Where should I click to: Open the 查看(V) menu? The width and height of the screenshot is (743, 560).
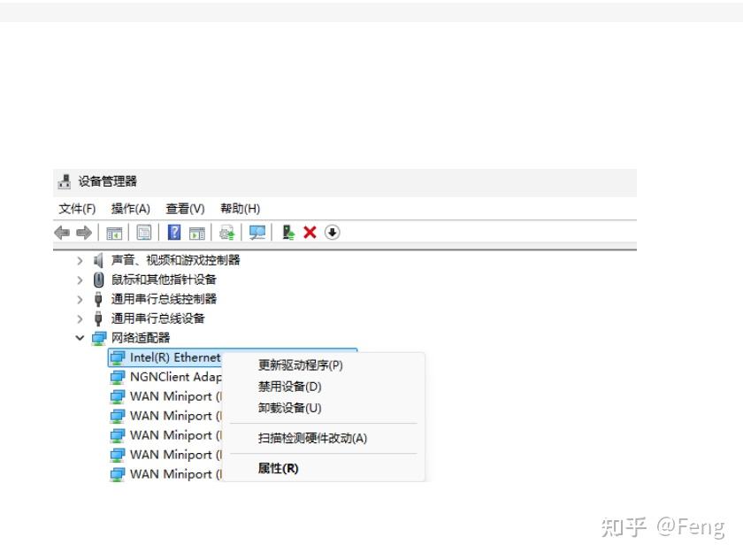click(x=184, y=209)
